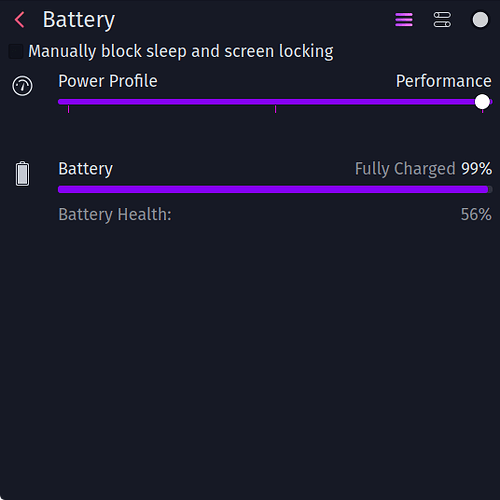The height and width of the screenshot is (500, 500).
Task: Click the 99% battery percentage
Action: pyautogui.click(x=476, y=169)
